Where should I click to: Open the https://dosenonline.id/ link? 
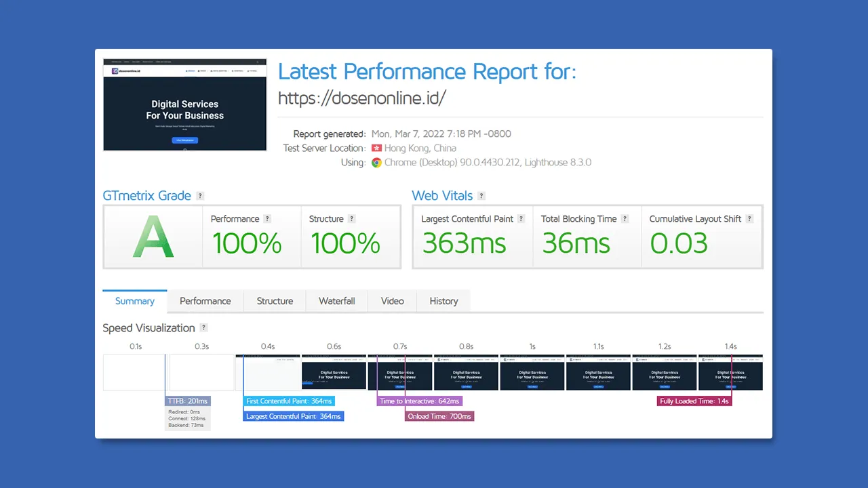tap(362, 98)
